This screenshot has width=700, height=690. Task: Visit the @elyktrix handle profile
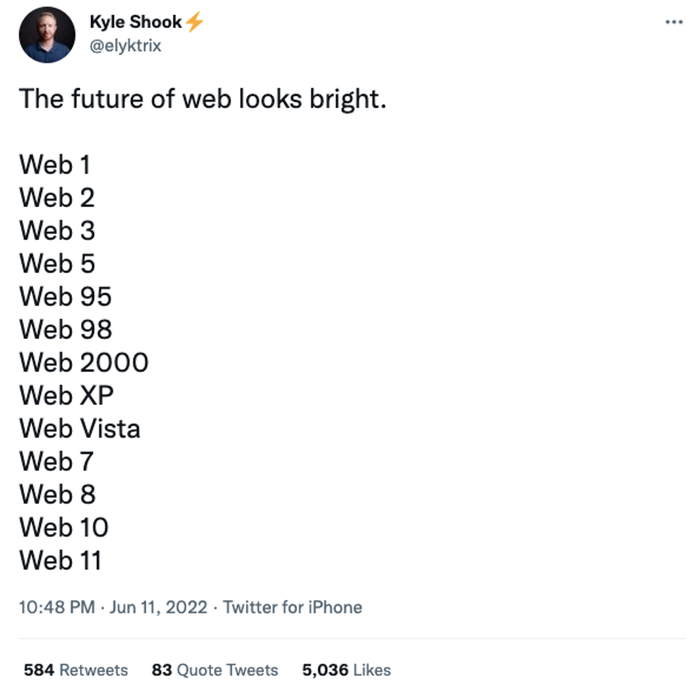click(x=125, y=45)
